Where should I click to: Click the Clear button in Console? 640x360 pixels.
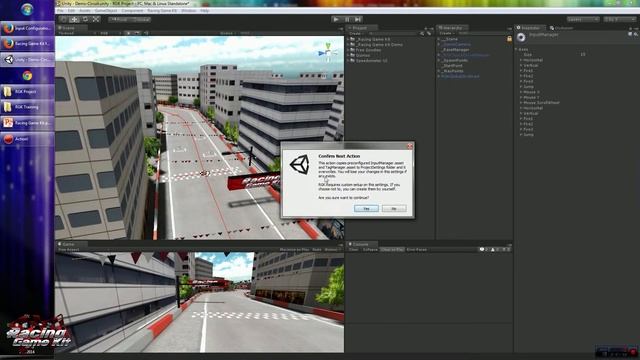tap(353, 249)
